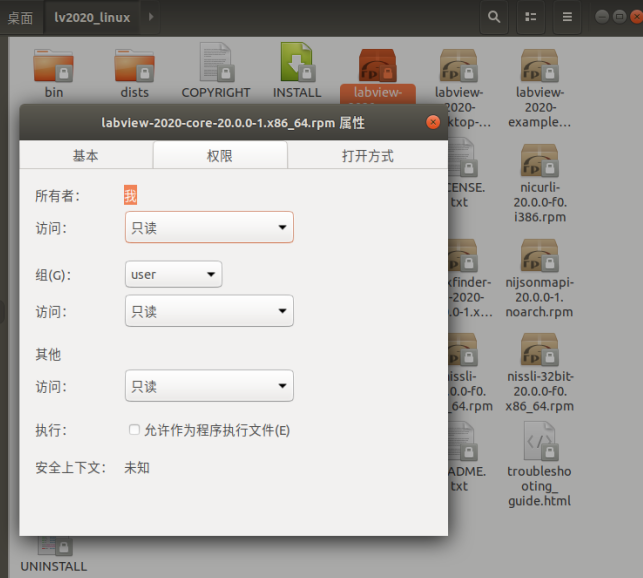Close the properties dialog
This screenshot has height=578, width=643.
(x=433, y=122)
